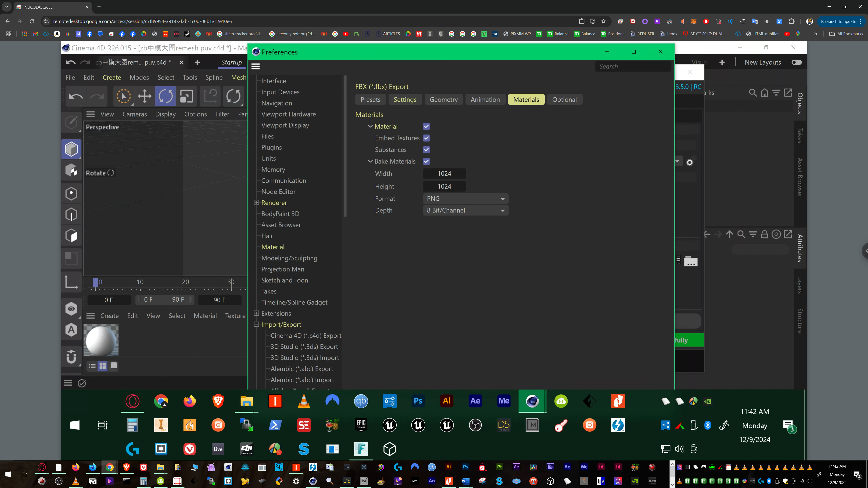This screenshot has height=488, width=868.
Task: Click timeline playhead marker at frame 0
Action: (x=95, y=282)
